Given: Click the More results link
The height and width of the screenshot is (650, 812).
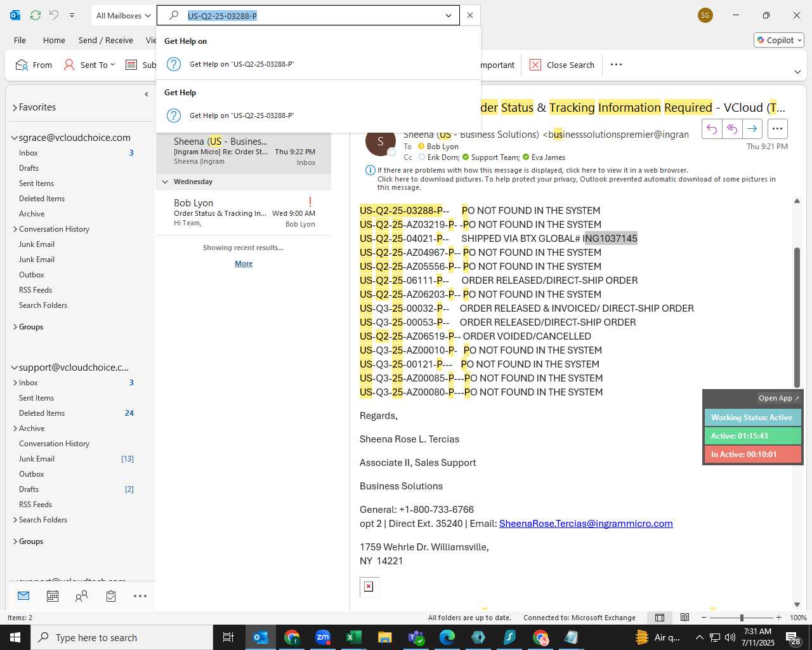Looking at the screenshot, I should tap(244, 263).
